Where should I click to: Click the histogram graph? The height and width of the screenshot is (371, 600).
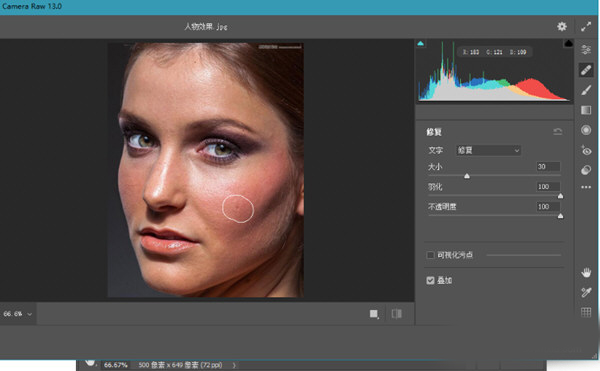pos(494,72)
